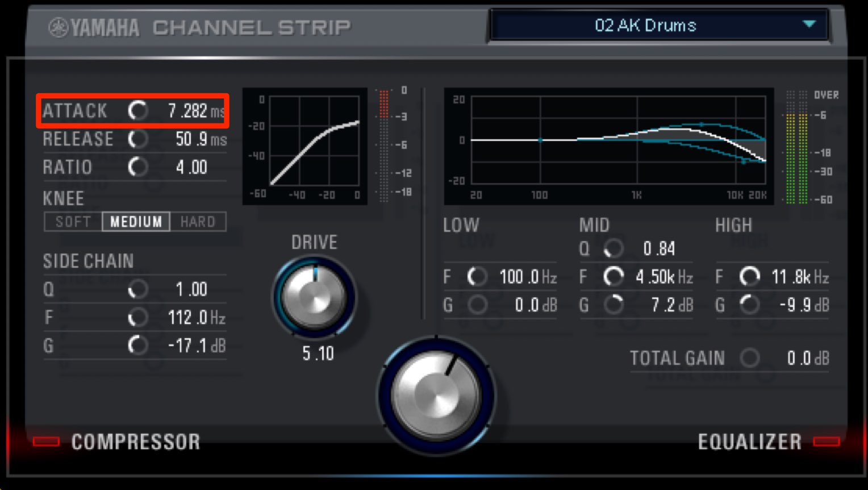868x490 pixels.
Task: Click the attack value 7.282 ms
Action: click(197, 111)
